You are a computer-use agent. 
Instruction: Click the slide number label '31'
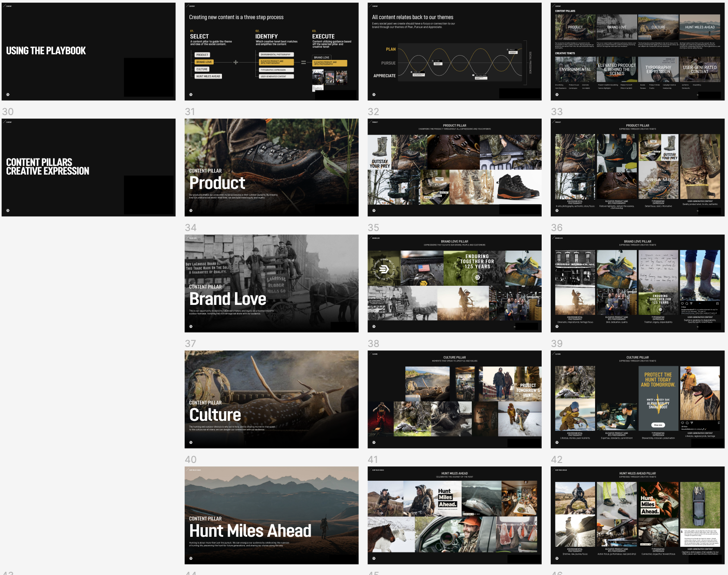pyautogui.click(x=190, y=112)
